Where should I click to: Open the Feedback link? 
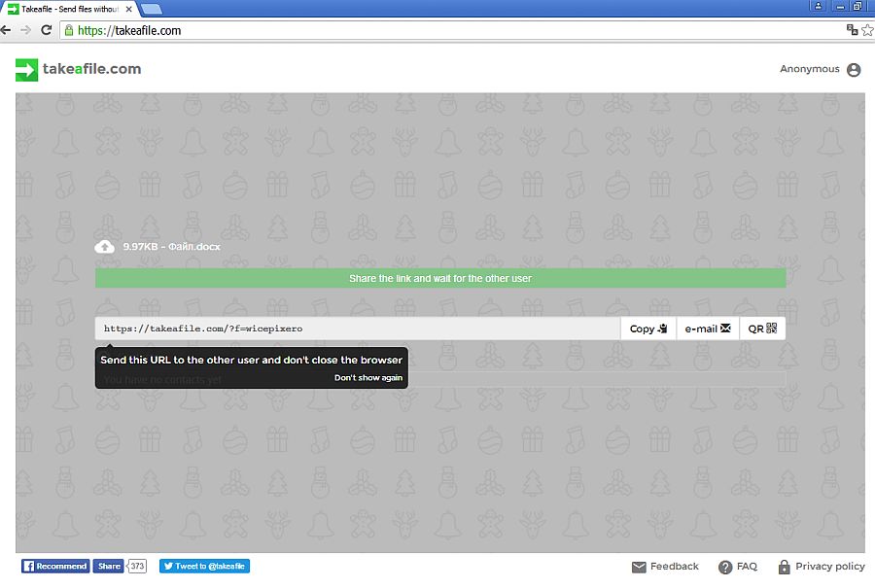665,567
